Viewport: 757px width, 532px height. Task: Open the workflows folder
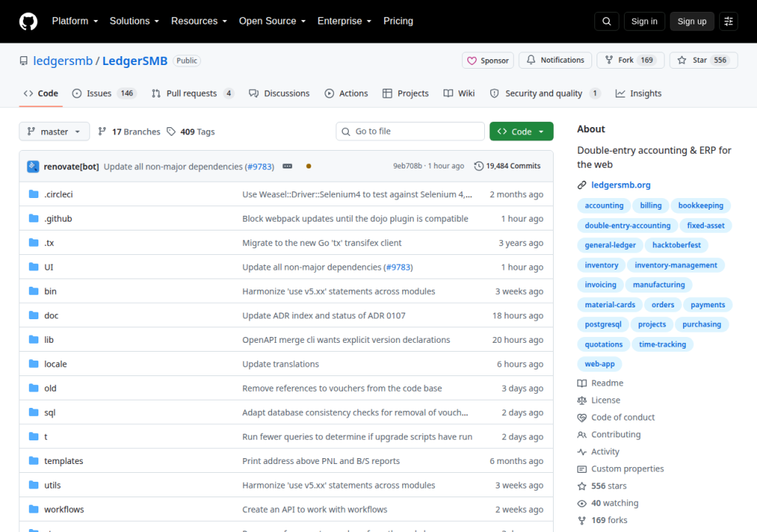tap(64, 509)
